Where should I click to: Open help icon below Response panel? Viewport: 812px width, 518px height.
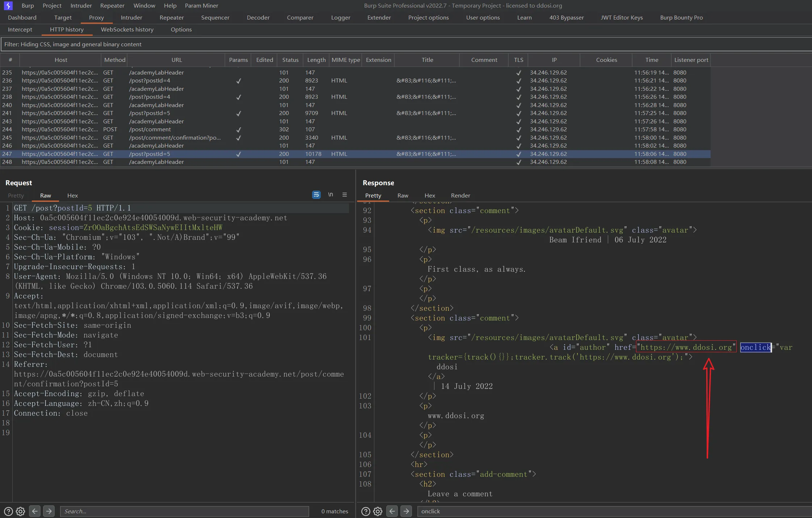coord(366,511)
